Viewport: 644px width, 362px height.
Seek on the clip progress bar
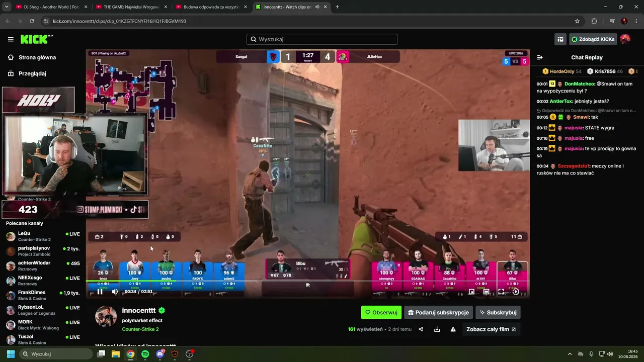pos(308,281)
